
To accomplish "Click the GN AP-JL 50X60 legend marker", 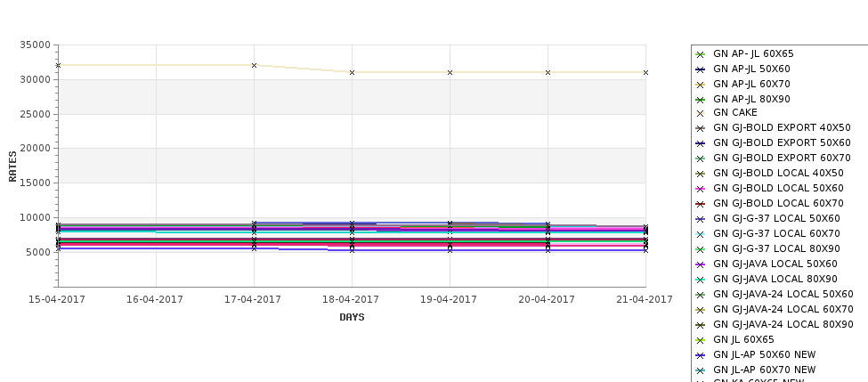I will pos(701,69).
